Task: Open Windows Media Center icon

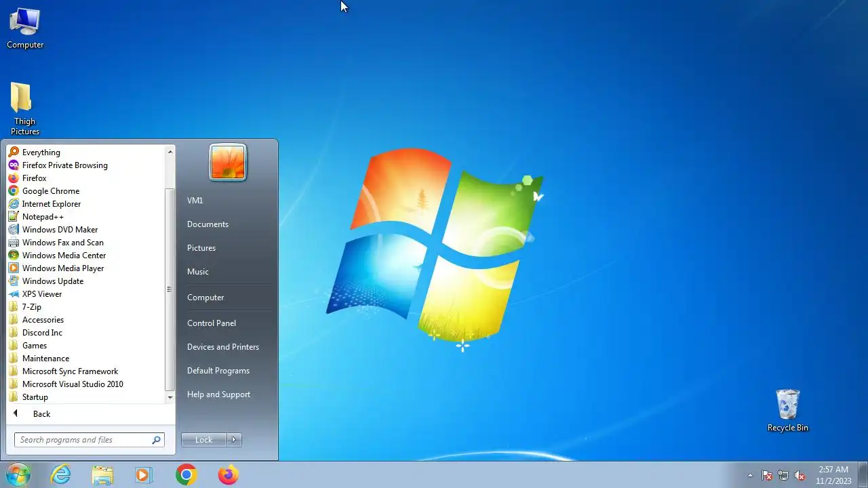Action: tap(14, 256)
